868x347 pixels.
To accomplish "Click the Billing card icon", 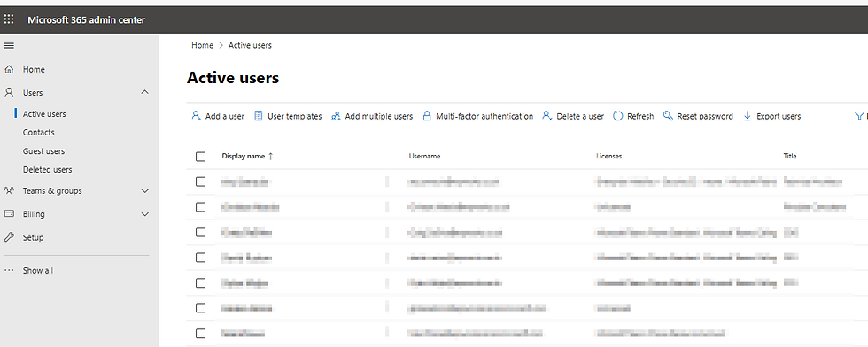I will [x=9, y=213].
